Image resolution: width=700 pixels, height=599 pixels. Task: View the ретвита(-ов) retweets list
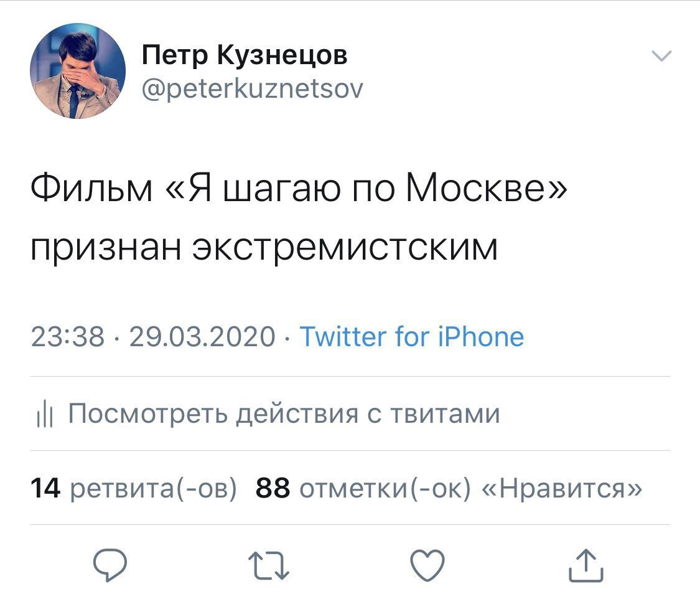(153, 489)
